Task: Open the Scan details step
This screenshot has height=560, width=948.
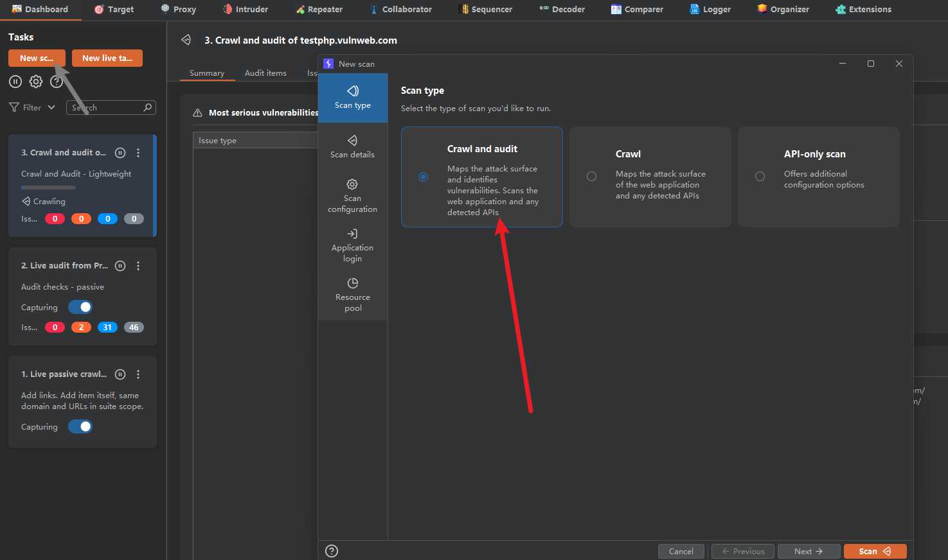Action: coord(353,147)
